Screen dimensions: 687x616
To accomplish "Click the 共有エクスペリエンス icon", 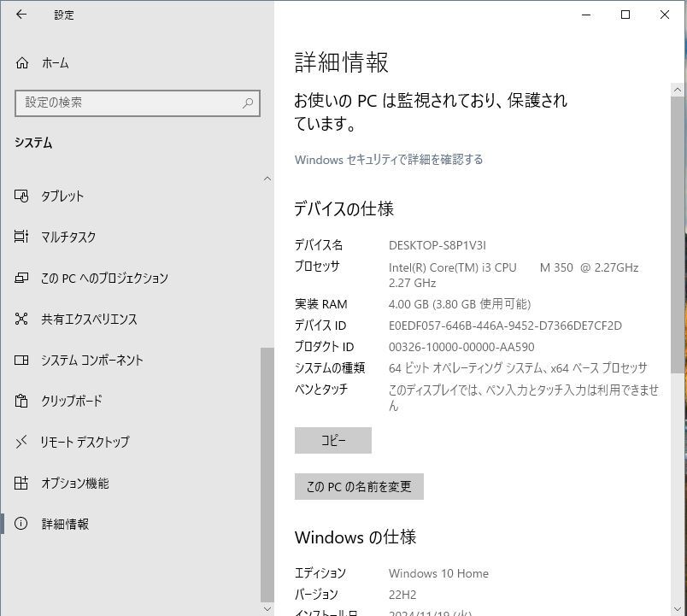I will pos(21,319).
